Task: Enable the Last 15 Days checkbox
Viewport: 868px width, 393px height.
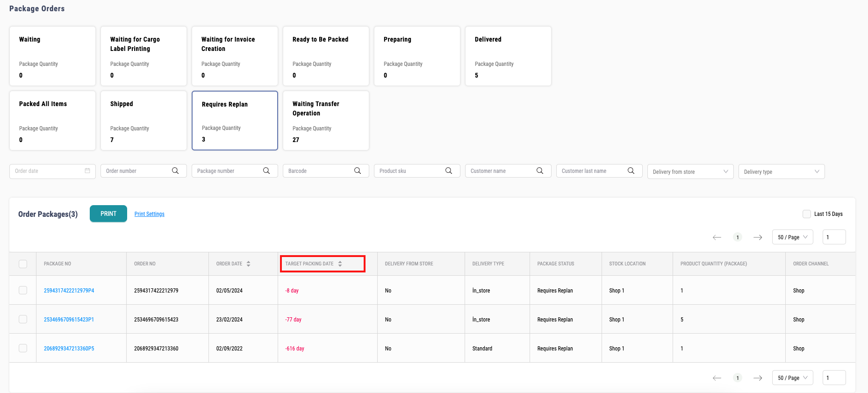Action: [806, 214]
